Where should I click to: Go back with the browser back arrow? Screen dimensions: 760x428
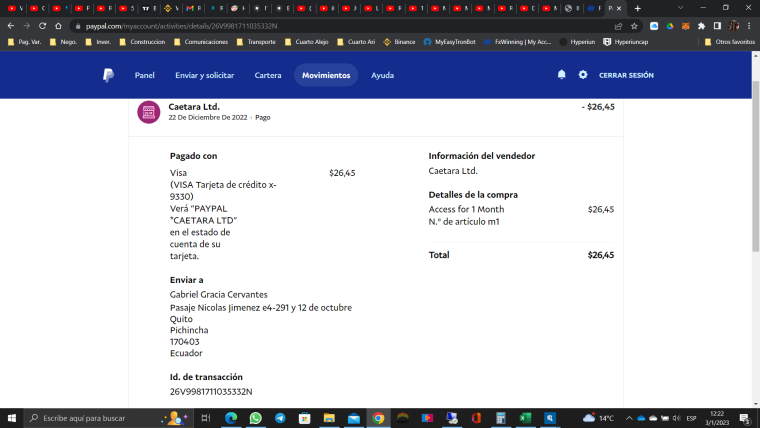pyautogui.click(x=11, y=26)
